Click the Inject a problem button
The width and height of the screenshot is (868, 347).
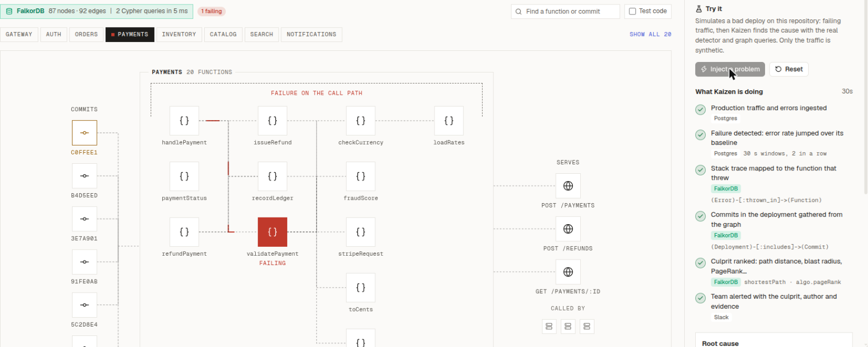730,69
